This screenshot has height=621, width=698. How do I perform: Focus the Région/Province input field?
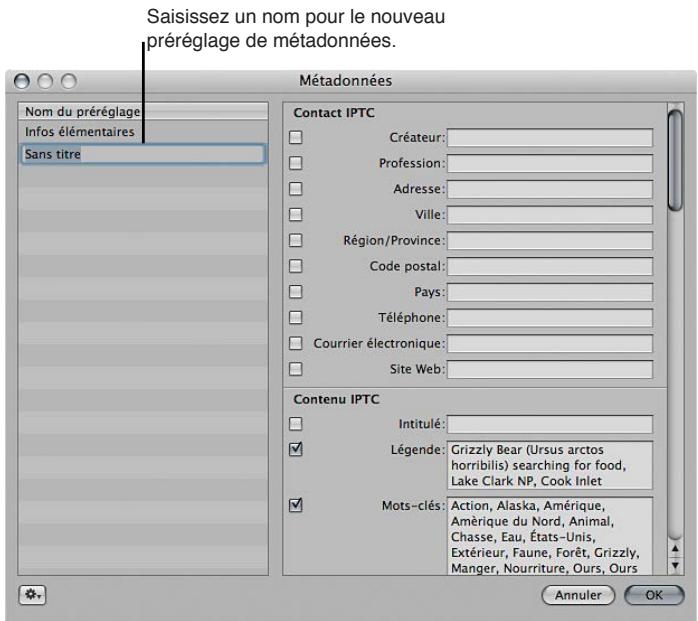(550, 241)
